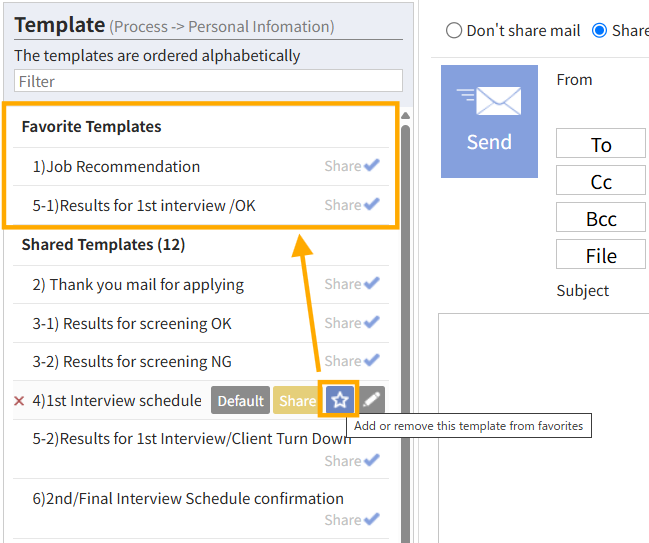Toggle share checkmark for Job Recommendation
Image resolution: width=649 pixels, height=543 pixels.
372,166
